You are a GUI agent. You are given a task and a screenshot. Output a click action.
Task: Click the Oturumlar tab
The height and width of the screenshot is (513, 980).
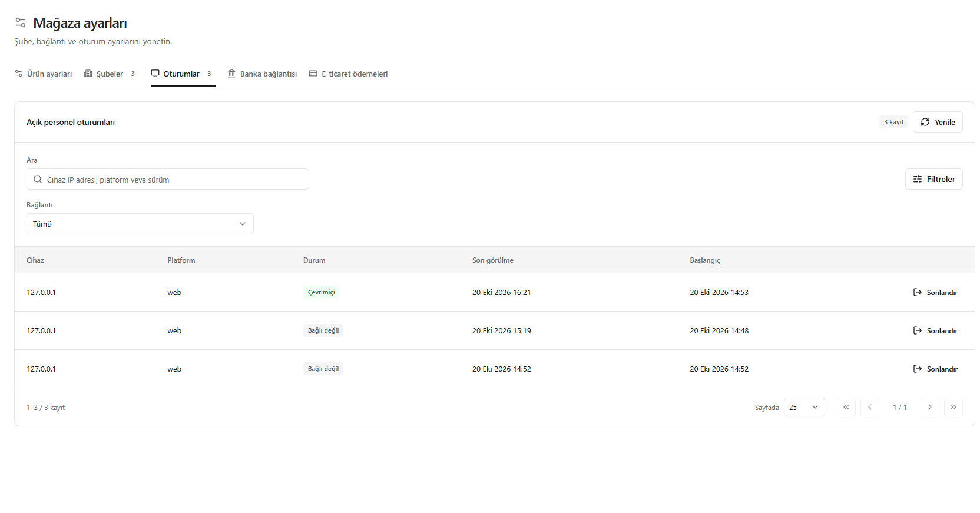[x=183, y=74]
